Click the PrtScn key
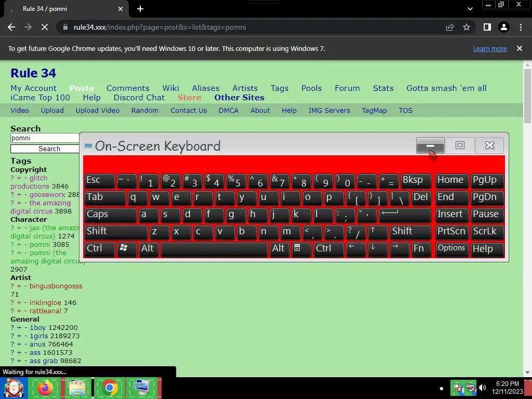The width and height of the screenshot is (532, 399). coord(452,232)
